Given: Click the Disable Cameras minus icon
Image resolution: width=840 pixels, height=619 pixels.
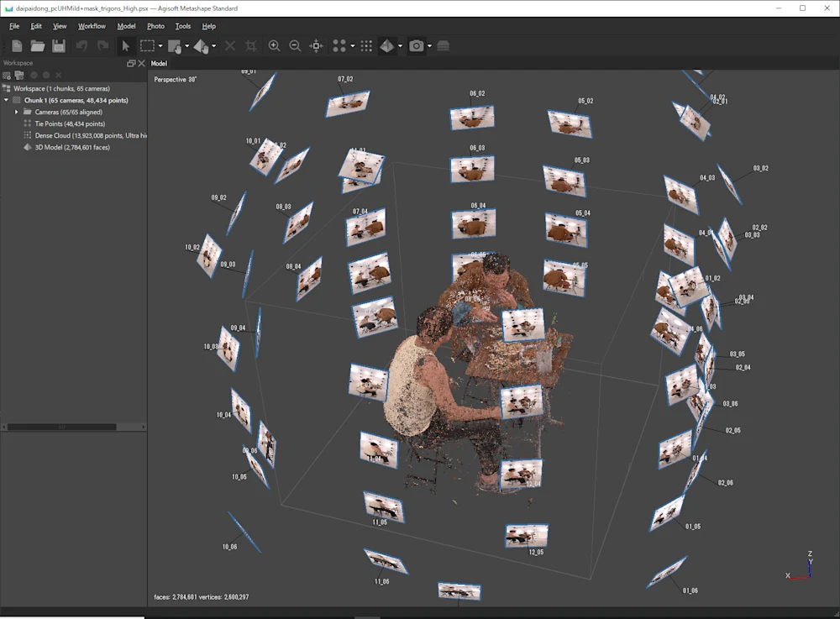Looking at the screenshot, I should click(x=46, y=75).
